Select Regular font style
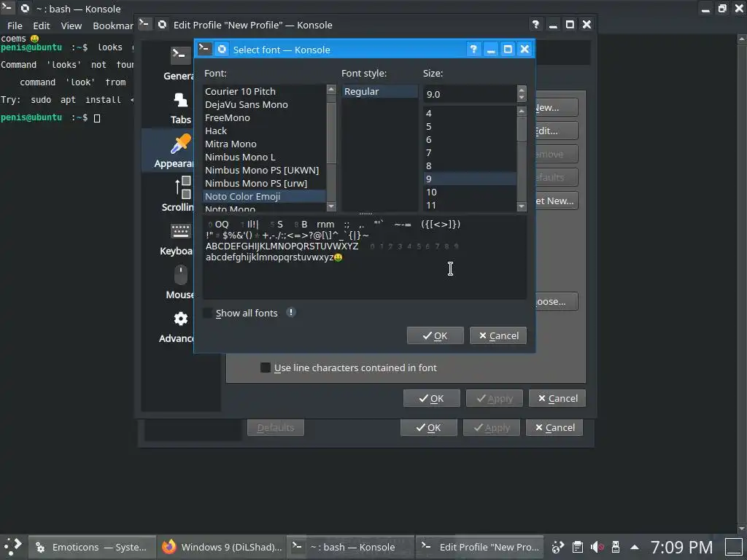Viewport: 747px width, 560px height. 379,91
